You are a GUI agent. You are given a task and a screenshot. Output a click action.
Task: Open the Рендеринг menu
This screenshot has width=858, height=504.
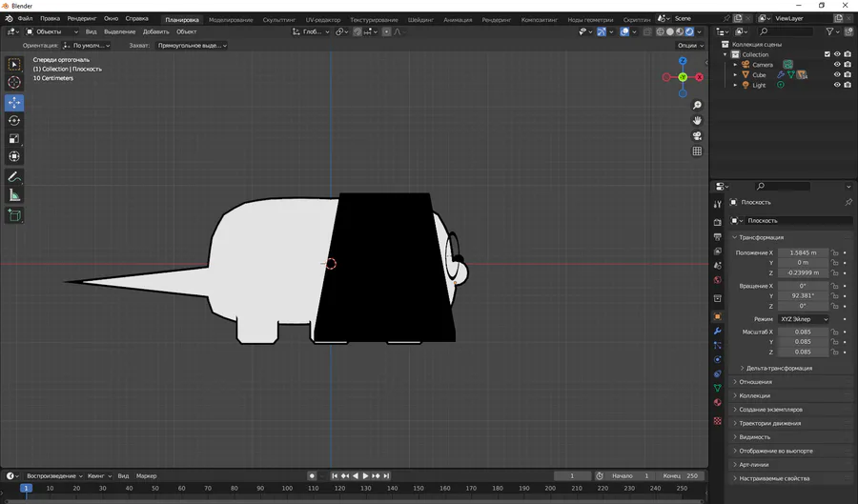tap(82, 19)
